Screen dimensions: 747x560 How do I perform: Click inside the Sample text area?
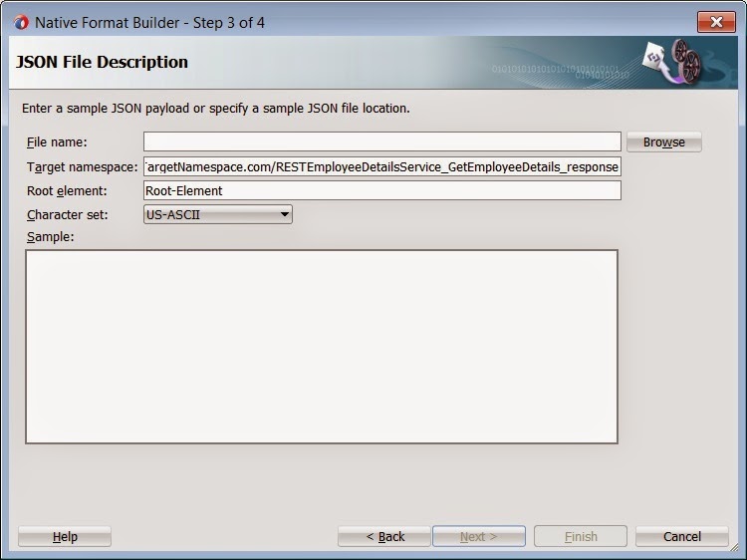(x=322, y=347)
